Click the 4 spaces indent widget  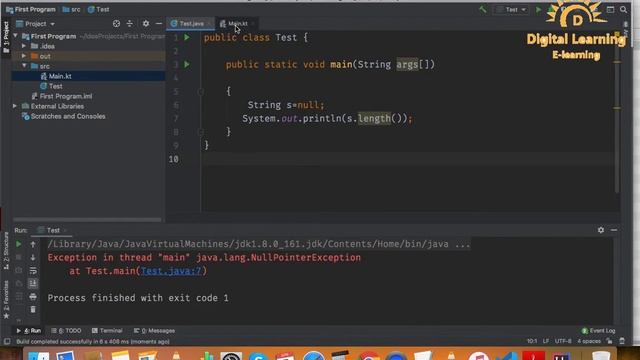pyautogui.click(x=589, y=341)
